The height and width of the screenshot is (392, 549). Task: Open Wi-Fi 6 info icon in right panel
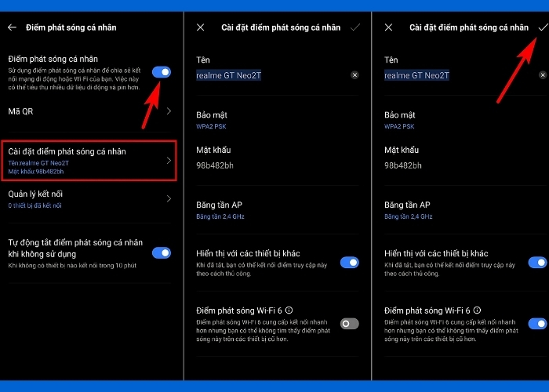point(477,310)
